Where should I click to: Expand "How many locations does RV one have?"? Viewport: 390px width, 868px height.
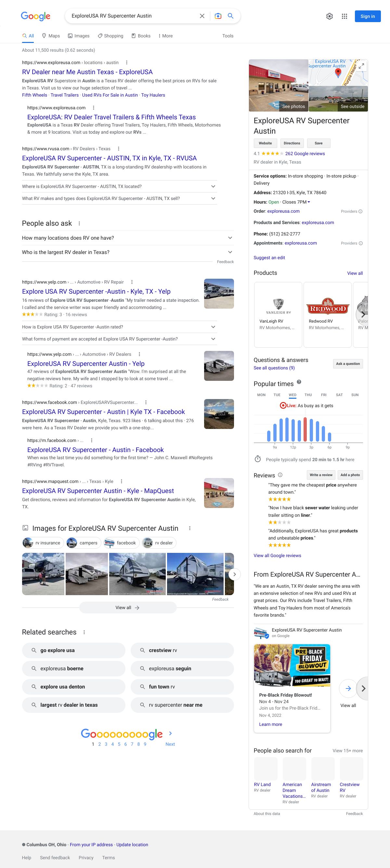230,238
